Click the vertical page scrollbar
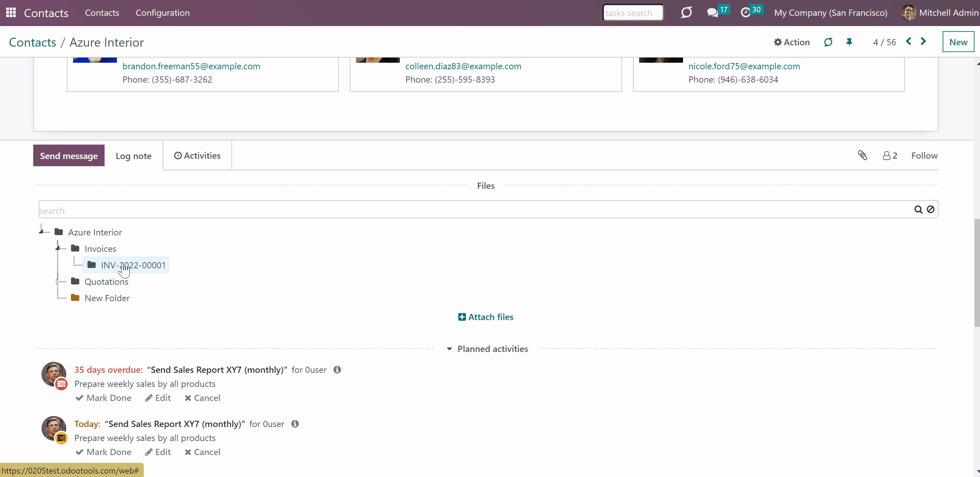Screen dimensions: 980x477 point(977,272)
